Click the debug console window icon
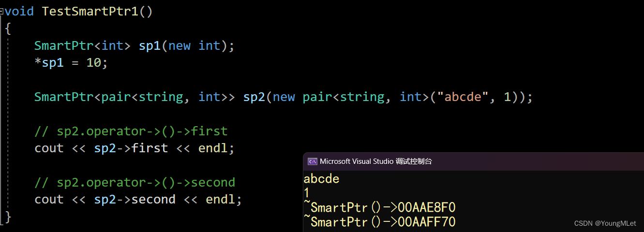The width and height of the screenshot is (644, 232). pyautogui.click(x=313, y=161)
